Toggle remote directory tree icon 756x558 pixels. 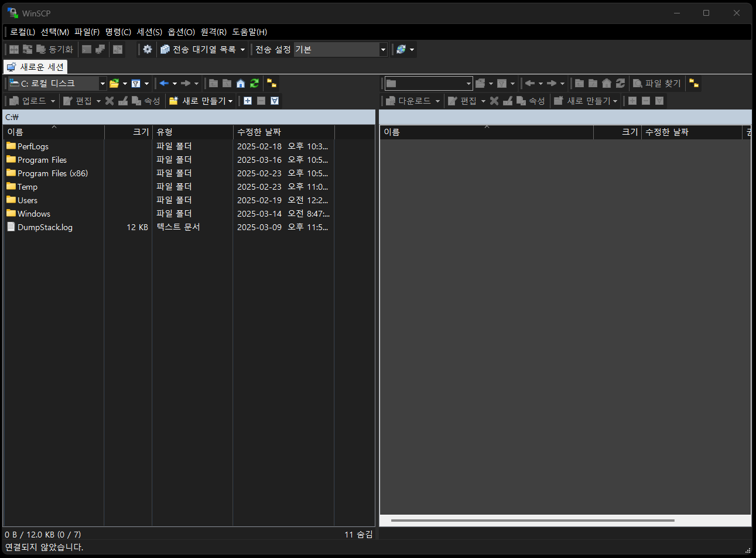(694, 84)
